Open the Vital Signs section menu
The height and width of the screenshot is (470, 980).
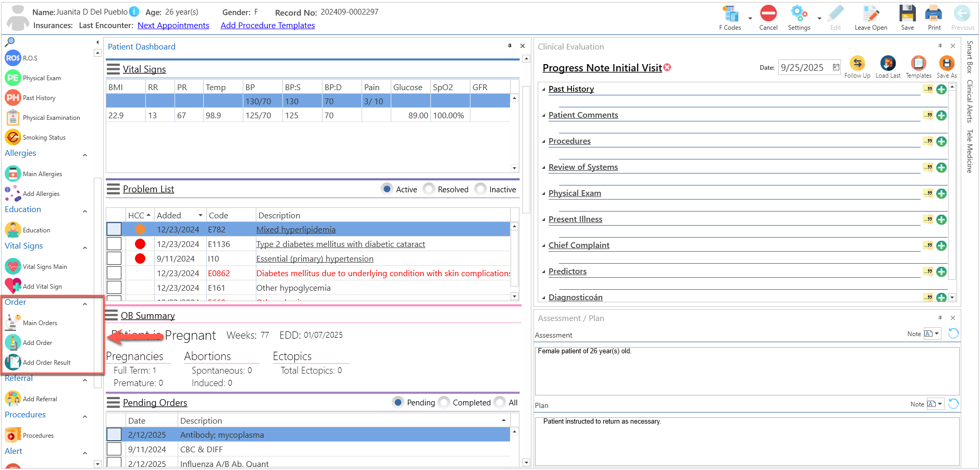(x=113, y=69)
